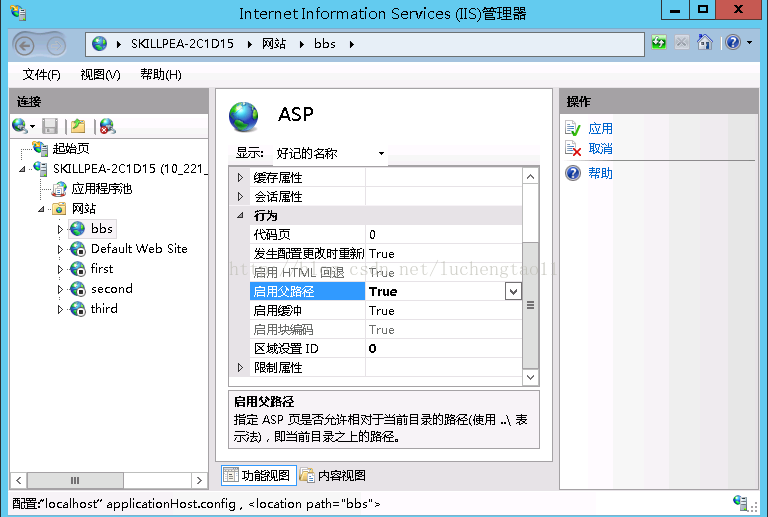768x517 pixels.
Task: Expand the third site node
Action: pyautogui.click(x=60, y=309)
